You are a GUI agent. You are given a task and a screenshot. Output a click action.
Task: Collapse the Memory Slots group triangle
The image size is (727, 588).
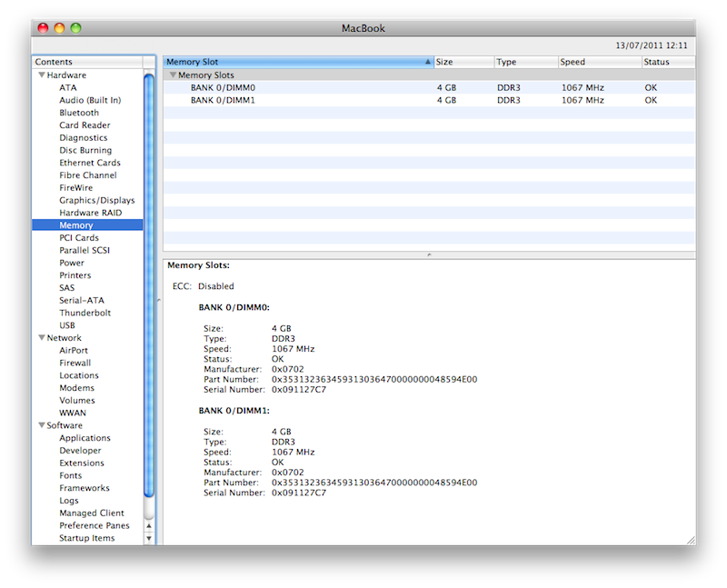(173, 75)
